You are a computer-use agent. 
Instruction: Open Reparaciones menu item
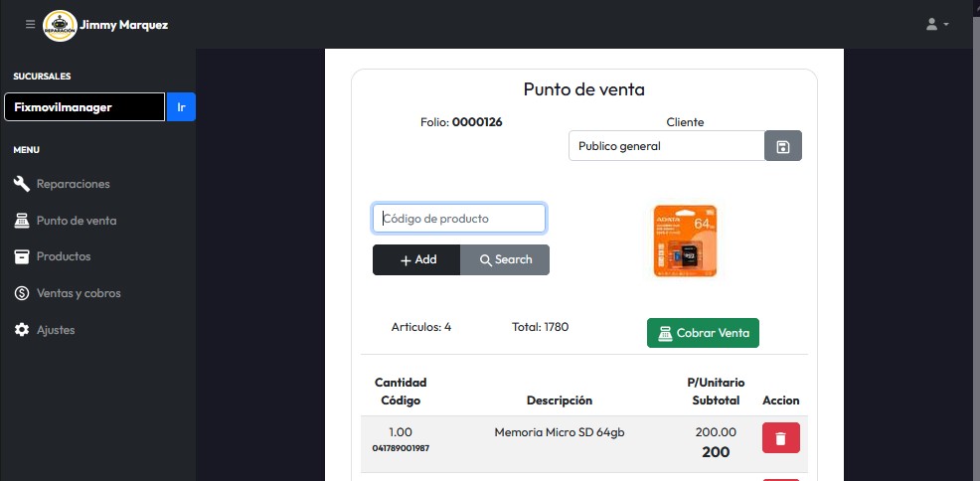click(x=73, y=184)
